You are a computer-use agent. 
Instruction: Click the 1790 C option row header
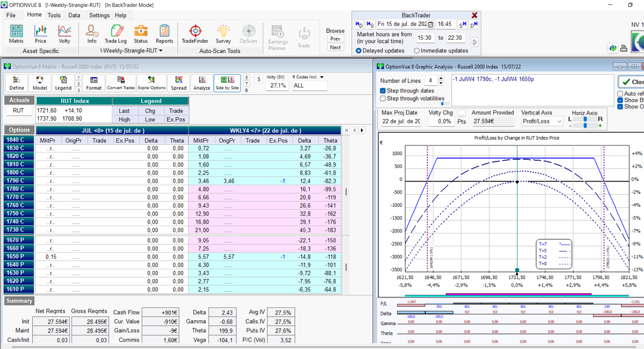(x=19, y=181)
